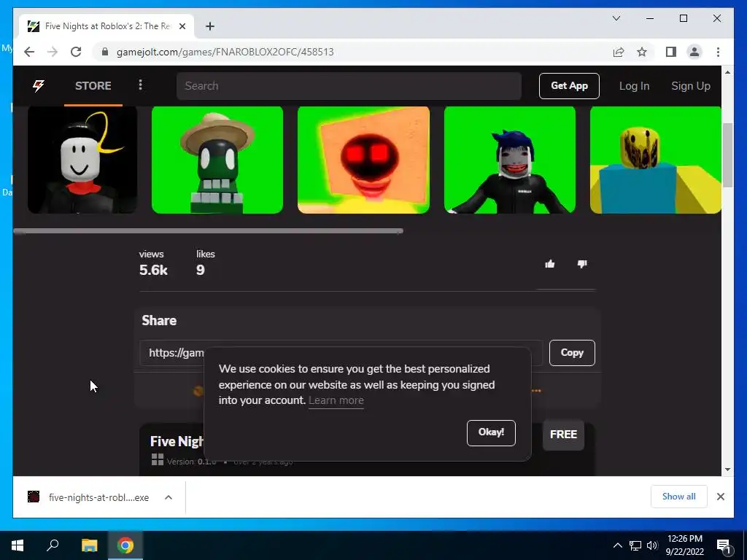Image resolution: width=747 pixels, height=560 pixels.
Task: Open File Explorer from taskbar
Action: [89, 545]
